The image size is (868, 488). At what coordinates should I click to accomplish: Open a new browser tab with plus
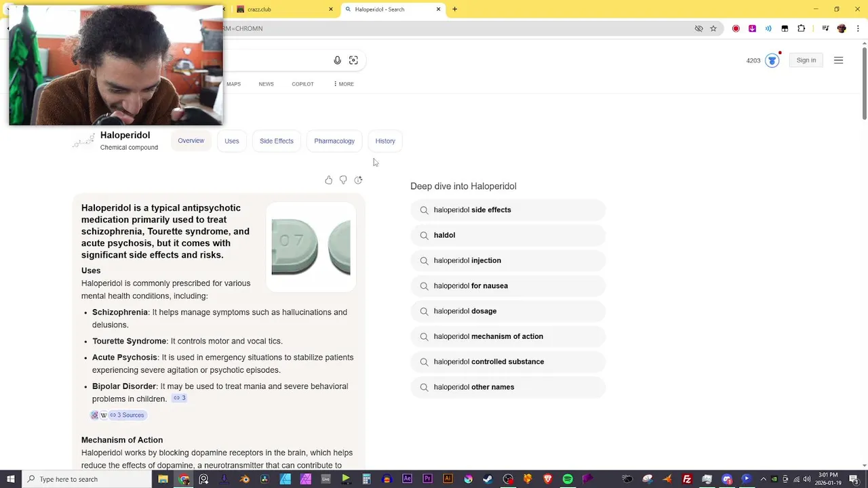[454, 9]
